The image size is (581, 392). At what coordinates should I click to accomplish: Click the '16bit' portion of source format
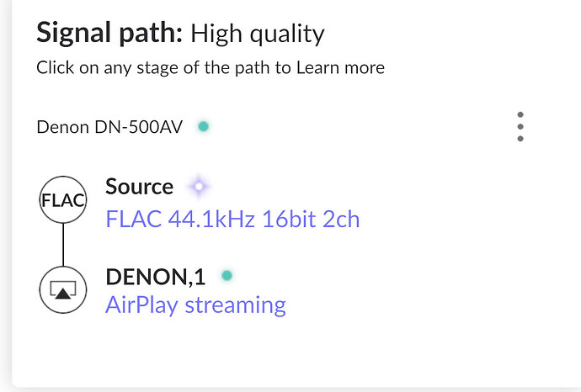(x=289, y=220)
